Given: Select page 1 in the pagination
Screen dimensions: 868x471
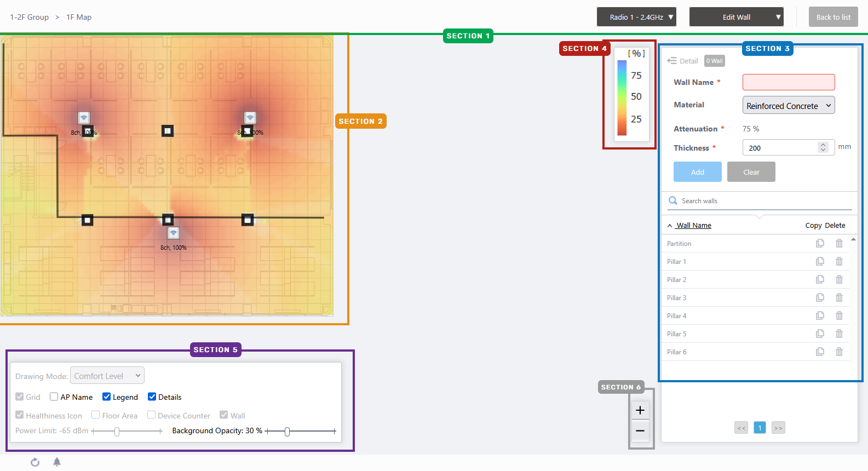Looking at the screenshot, I should point(760,428).
